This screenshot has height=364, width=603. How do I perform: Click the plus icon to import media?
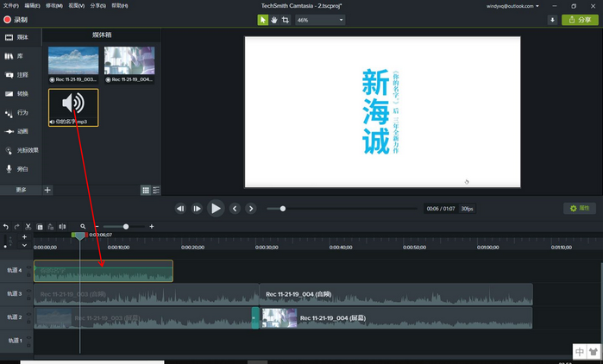(47, 190)
